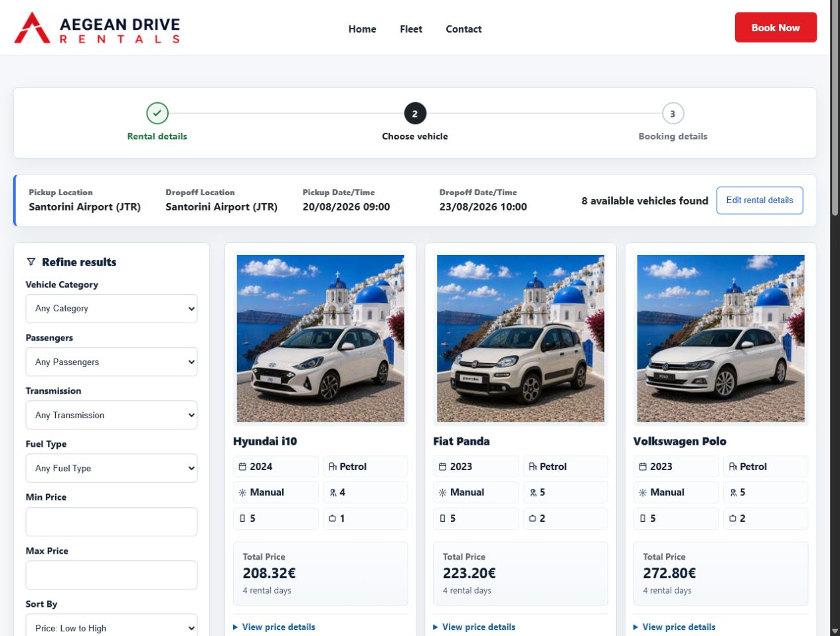Click step 3 Booking details circle
This screenshot has width=840, height=636.
click(x=673, y=114)
